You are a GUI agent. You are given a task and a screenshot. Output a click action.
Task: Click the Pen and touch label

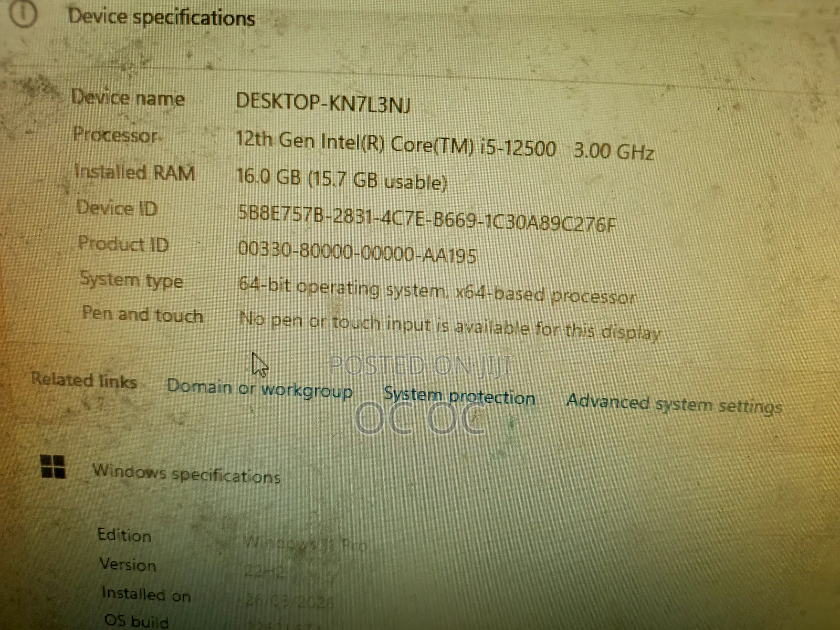[143, 314]
